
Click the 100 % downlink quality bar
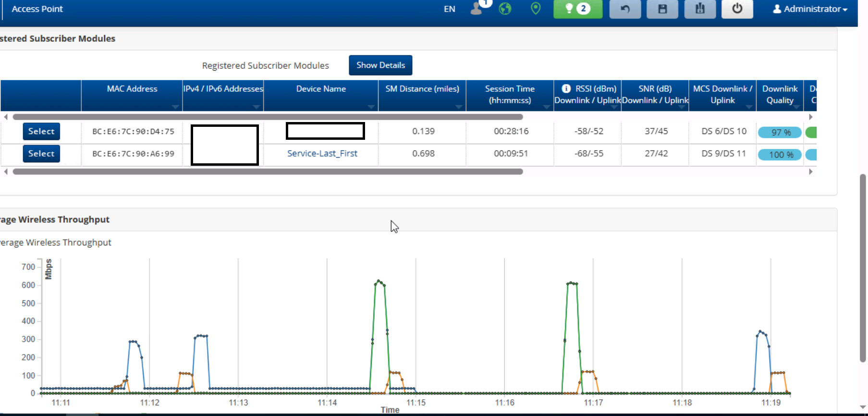[780, 155]
